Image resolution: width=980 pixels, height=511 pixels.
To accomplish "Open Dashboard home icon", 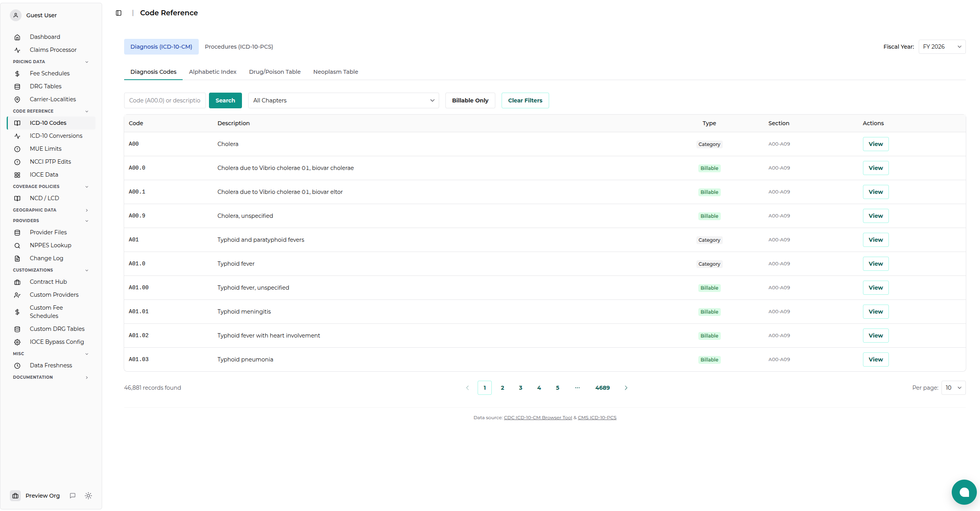I will click(x=17, y=37).
